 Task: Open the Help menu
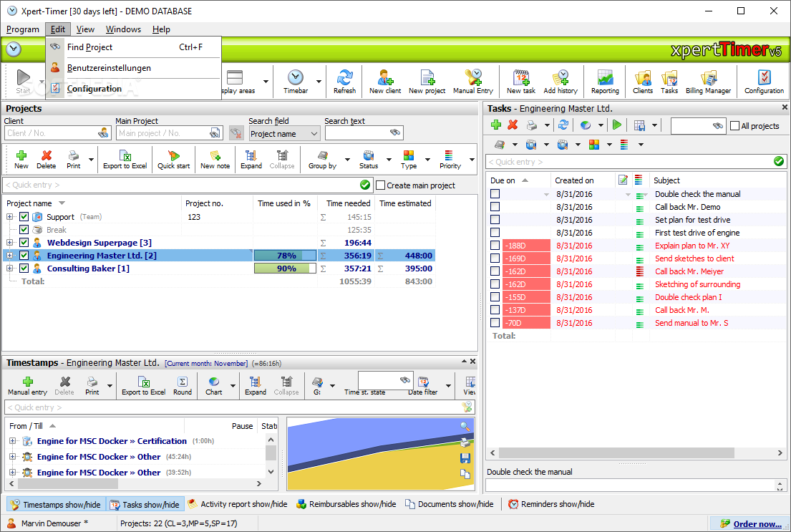(162, 29)
